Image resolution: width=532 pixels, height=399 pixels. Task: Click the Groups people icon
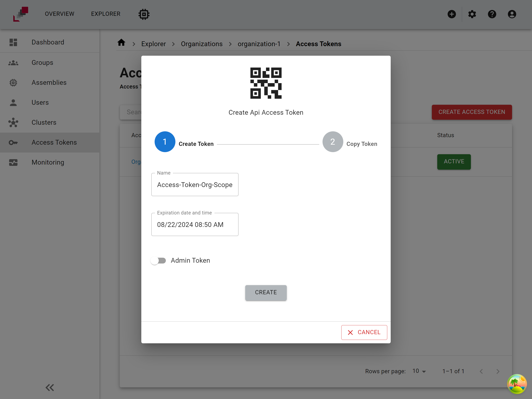point(13,63)
